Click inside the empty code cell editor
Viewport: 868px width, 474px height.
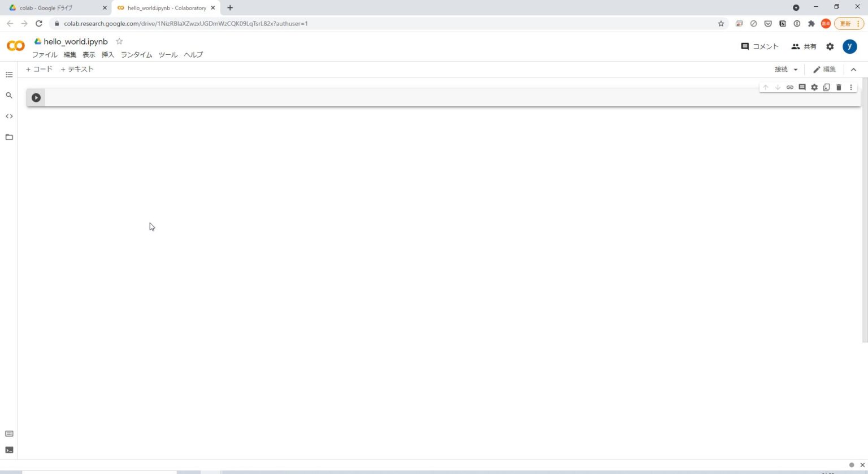[x=396, y=97]
